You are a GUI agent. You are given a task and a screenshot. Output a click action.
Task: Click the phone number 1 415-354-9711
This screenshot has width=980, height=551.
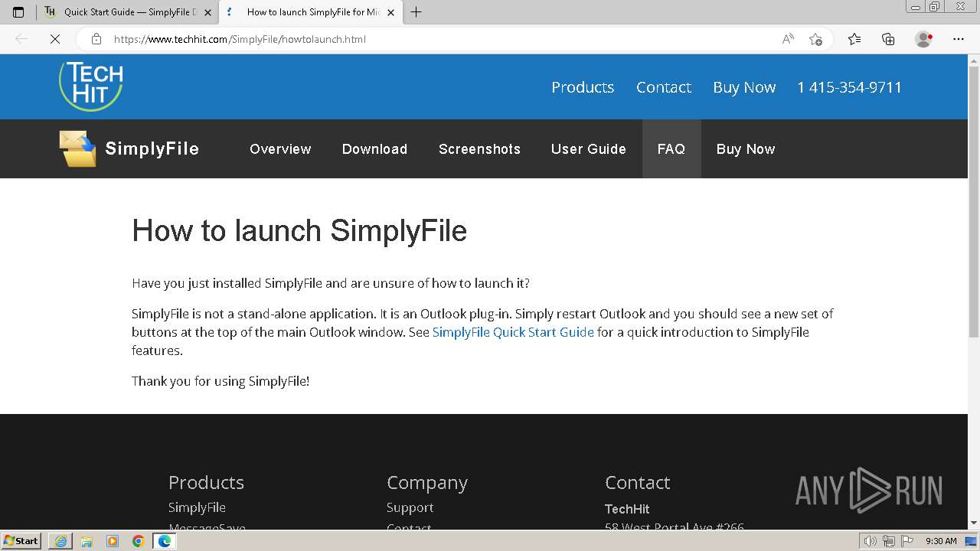(849, 87)
